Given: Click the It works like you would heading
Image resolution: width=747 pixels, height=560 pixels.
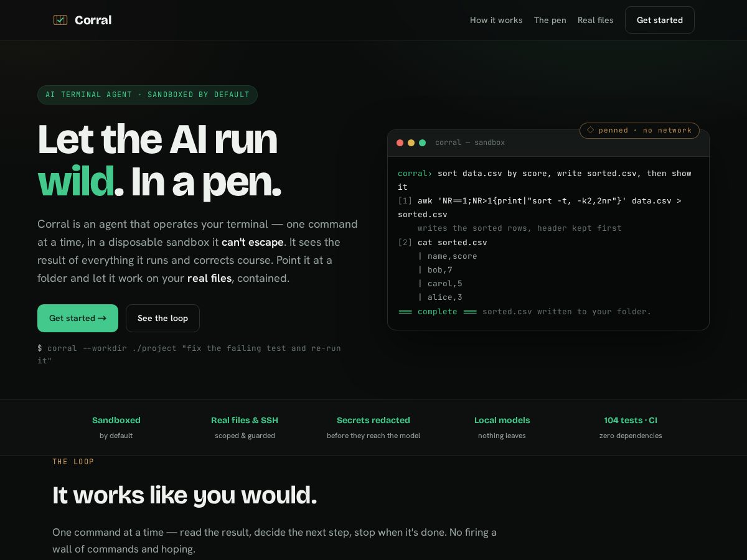Looking at the screenshot, I should tap(185, 495).
